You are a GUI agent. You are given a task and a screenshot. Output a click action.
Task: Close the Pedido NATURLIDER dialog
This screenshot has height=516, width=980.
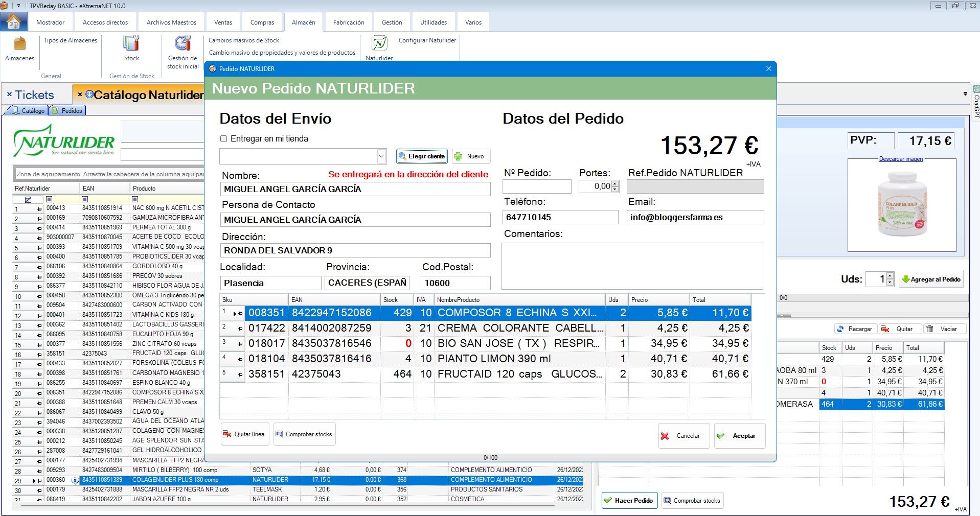(x=768, y=68)
